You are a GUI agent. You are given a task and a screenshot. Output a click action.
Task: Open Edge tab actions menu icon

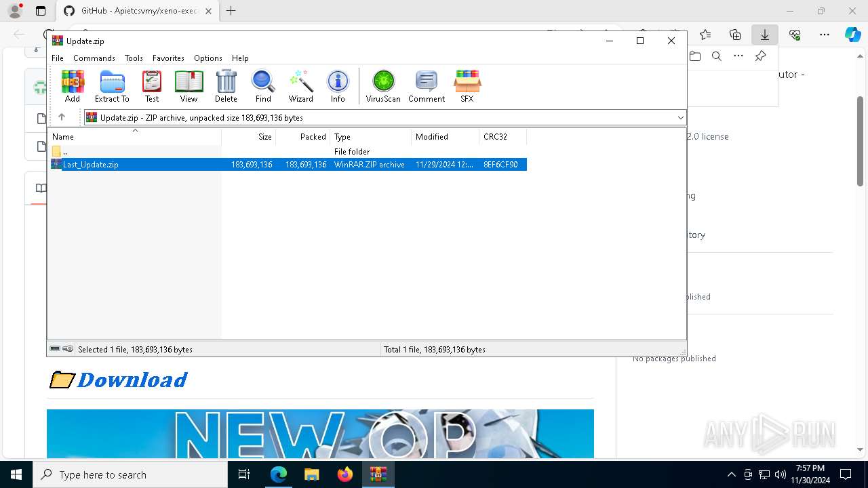pos(41,11)
